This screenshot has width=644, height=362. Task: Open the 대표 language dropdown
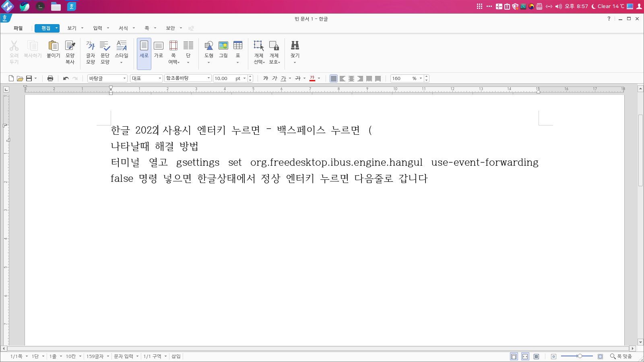146,78
